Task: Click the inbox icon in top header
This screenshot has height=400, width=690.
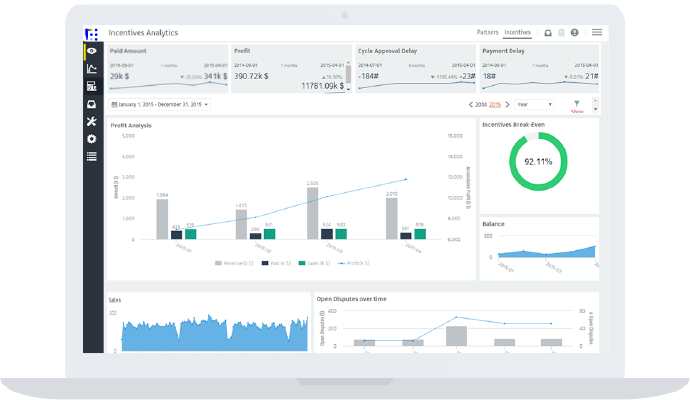Action: click(548, 33)
